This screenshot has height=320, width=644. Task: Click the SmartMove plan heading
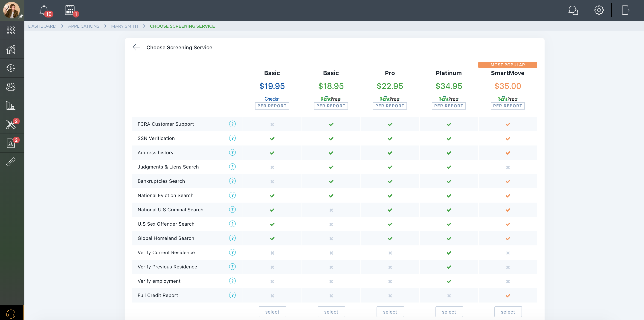[x=508, y=73]
